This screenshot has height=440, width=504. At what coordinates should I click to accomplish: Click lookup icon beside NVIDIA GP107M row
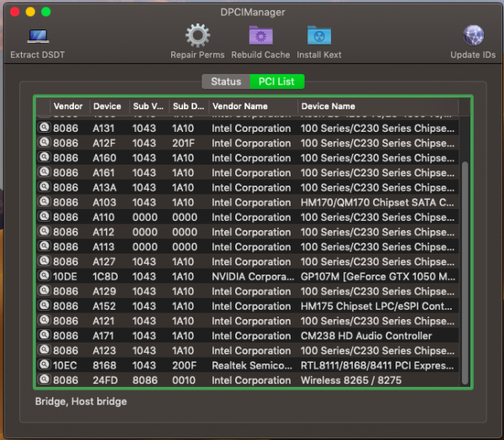point(44,276)
